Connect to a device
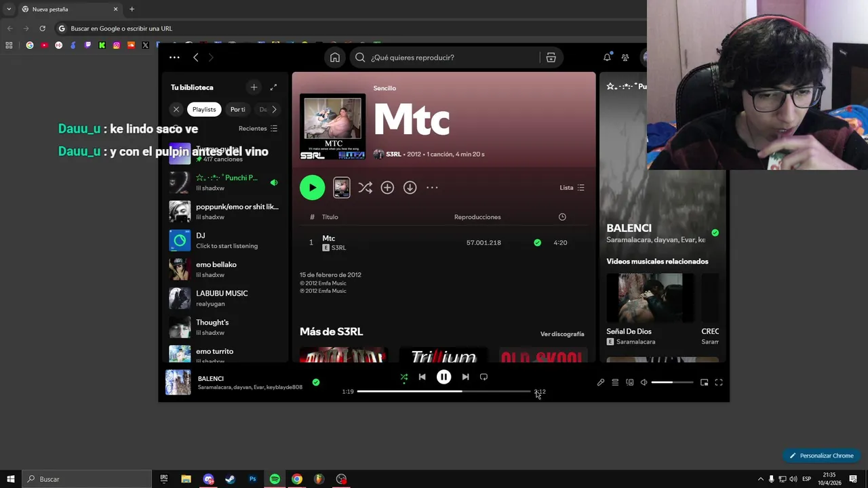The height and width of the screenshot is (488, 868). click(x=629, y=382)
